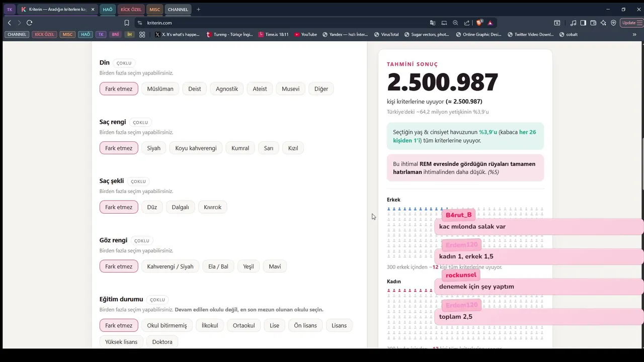The image size is (644, 362).
Task: Open X bookmark in bookmarks bar
Action: 177,35
